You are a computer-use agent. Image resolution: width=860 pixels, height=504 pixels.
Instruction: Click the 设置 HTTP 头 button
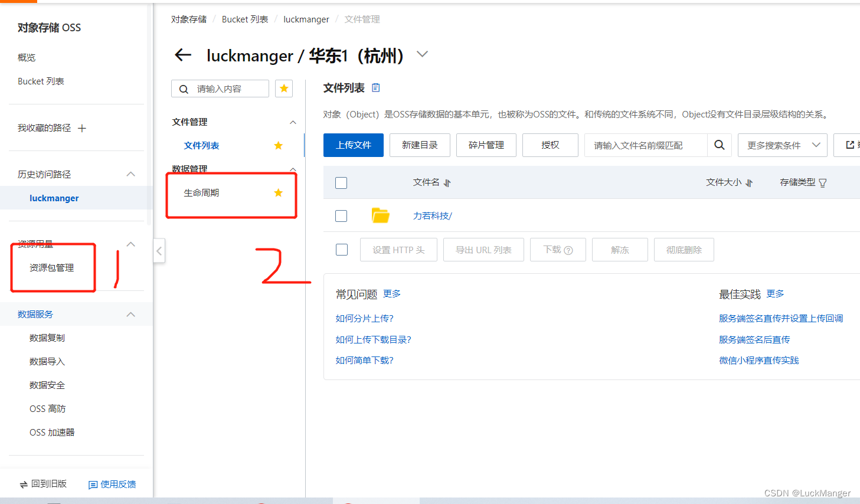(398, 250)
